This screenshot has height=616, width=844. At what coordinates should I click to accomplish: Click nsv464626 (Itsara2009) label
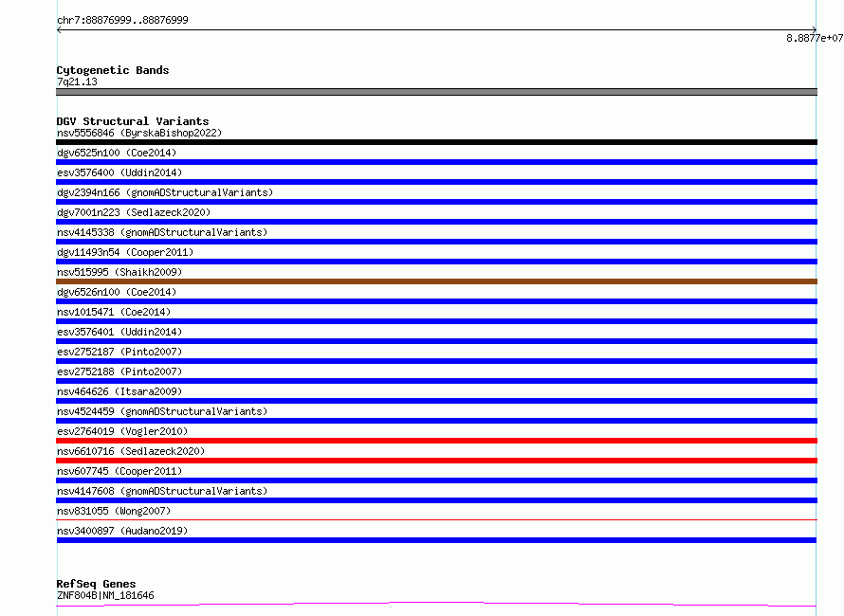119,391
